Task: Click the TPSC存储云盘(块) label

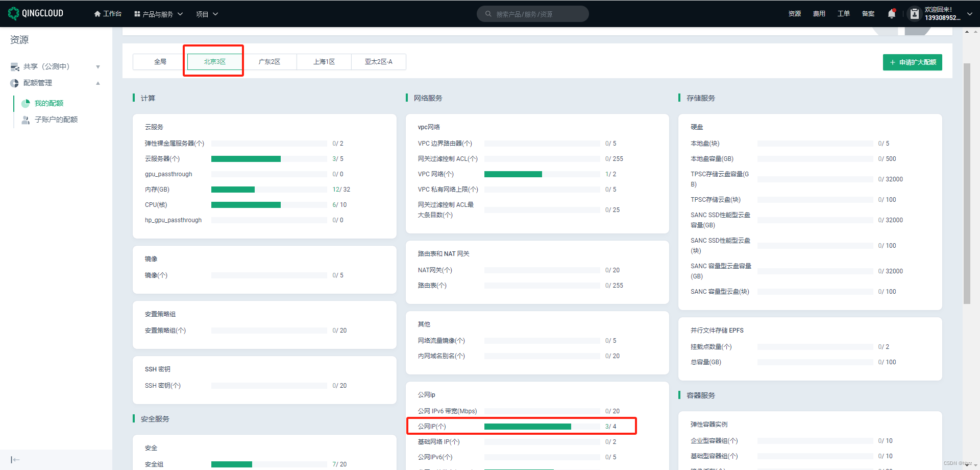Action: coord(716,200)
